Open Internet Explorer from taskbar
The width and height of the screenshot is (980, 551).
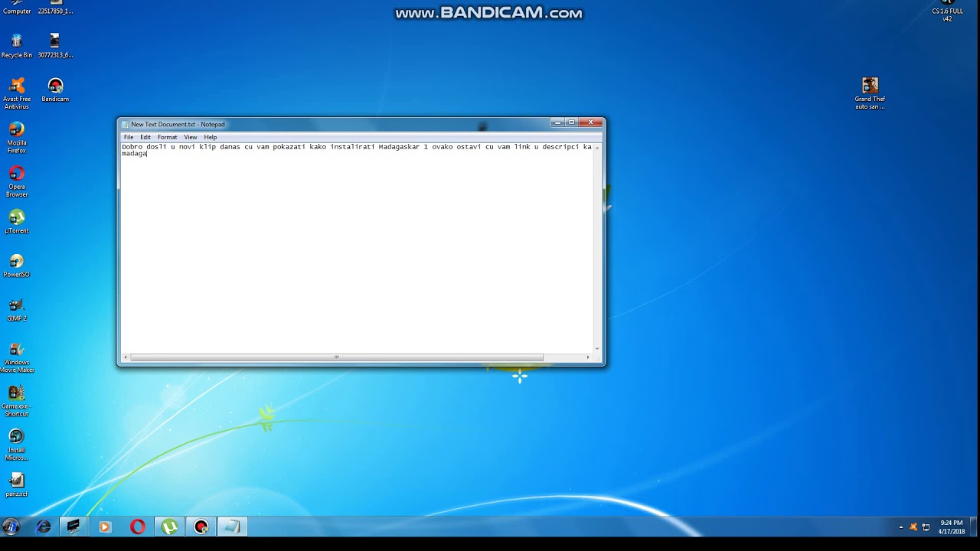point(44,527)
